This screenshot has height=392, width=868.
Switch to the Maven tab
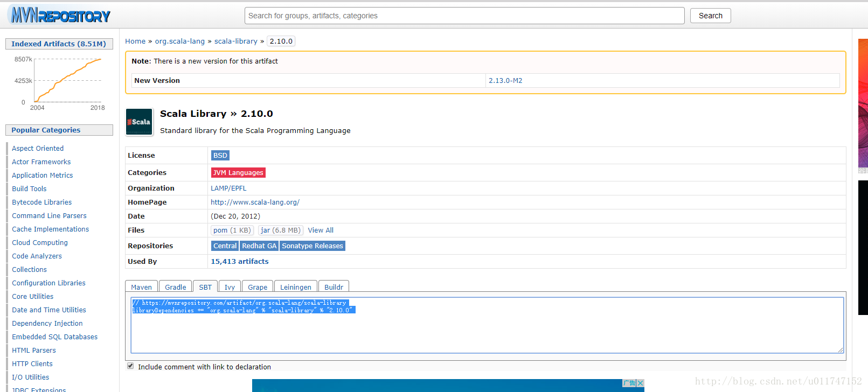point(141,287)
